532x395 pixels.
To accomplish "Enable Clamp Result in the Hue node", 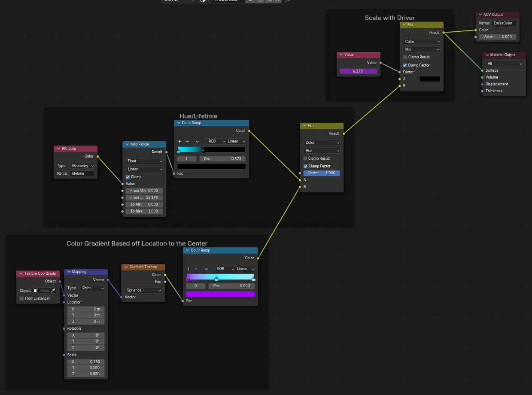I will 305,158.
